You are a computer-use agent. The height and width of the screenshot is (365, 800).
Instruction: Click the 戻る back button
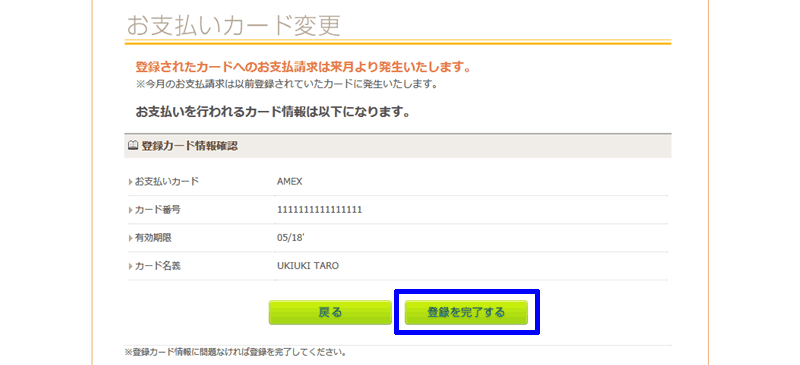pyautogui.click(x=330, y=312)
